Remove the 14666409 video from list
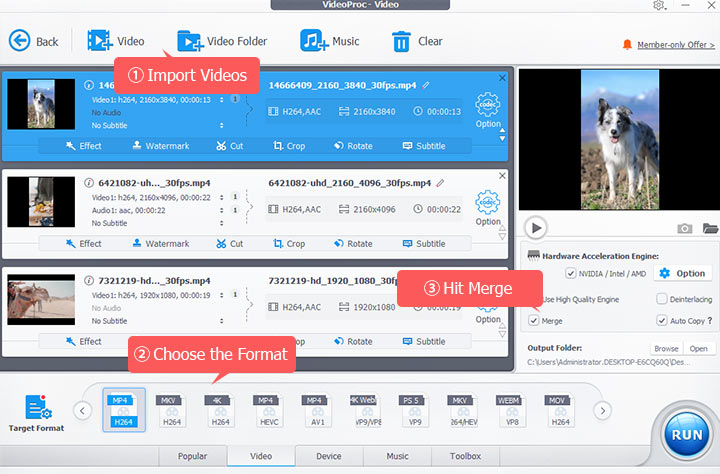The height and width of the screenshot is (474, 720). 502,78
